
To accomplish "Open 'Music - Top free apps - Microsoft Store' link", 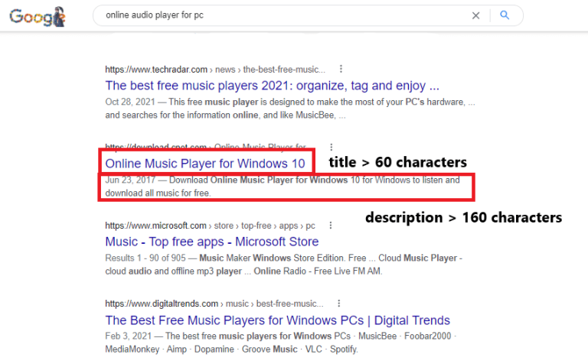I will coord(211,242).
